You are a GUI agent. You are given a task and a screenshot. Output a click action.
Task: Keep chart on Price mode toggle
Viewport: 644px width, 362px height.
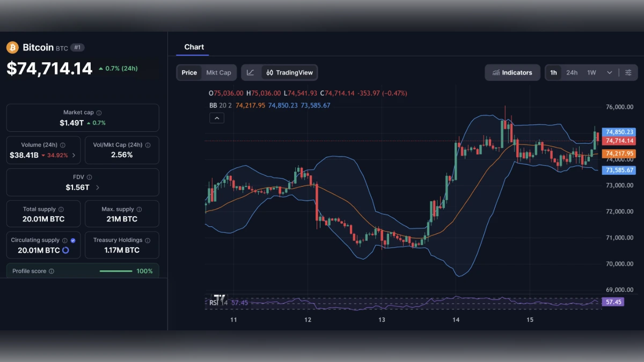click(189, 72)
